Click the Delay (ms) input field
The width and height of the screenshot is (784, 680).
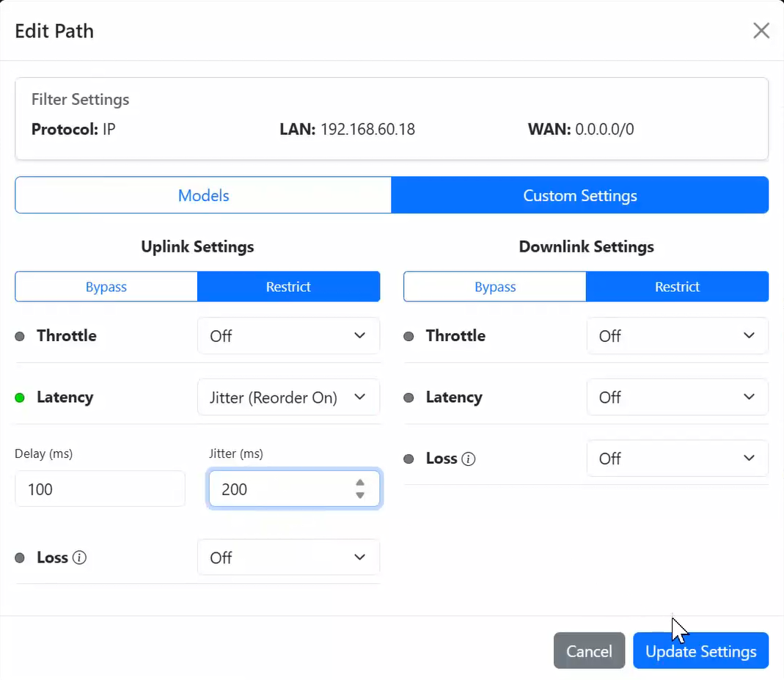pos(99,489)
